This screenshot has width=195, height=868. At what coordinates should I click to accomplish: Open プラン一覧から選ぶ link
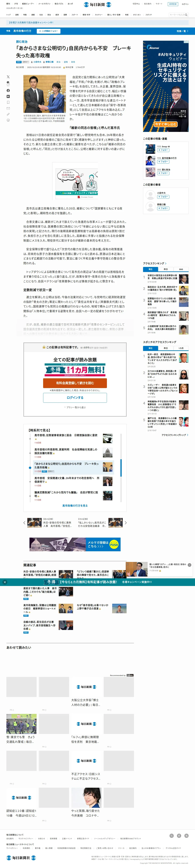75,407
